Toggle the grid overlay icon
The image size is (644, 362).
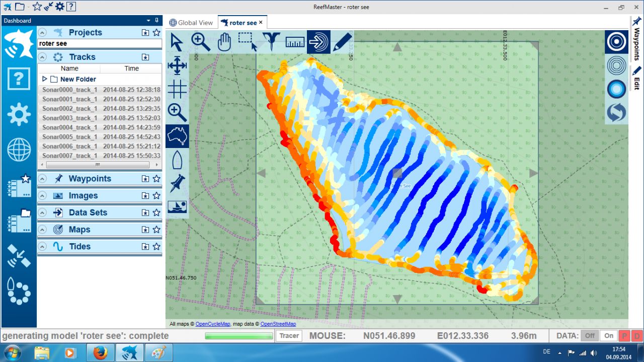click(x=177, y=89)
